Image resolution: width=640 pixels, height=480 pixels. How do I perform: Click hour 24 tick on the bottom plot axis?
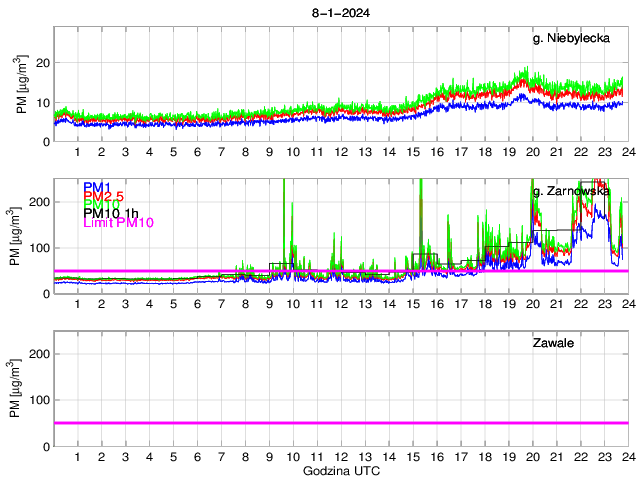pyautogui.click(x=627, y=457)
